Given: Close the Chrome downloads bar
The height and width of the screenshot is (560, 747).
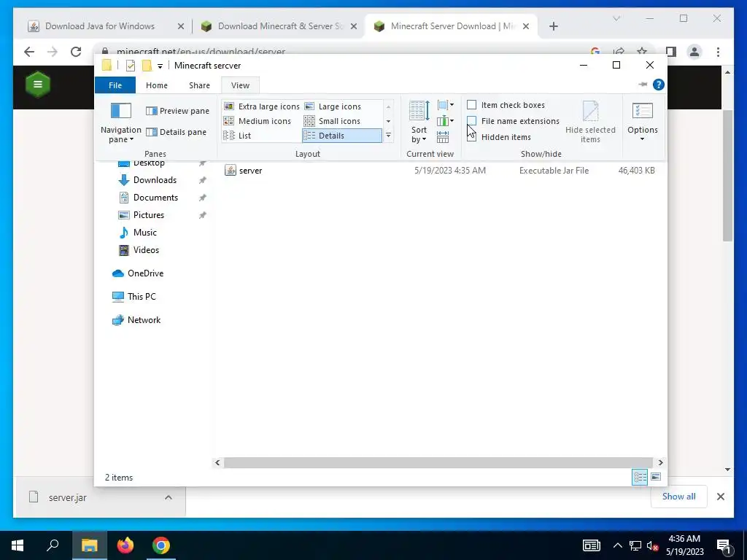Looking at the screenshot, I should 720,497.
